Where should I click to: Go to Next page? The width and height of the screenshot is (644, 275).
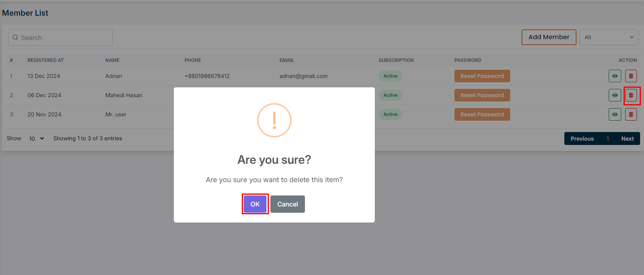[x=627, y=139]
